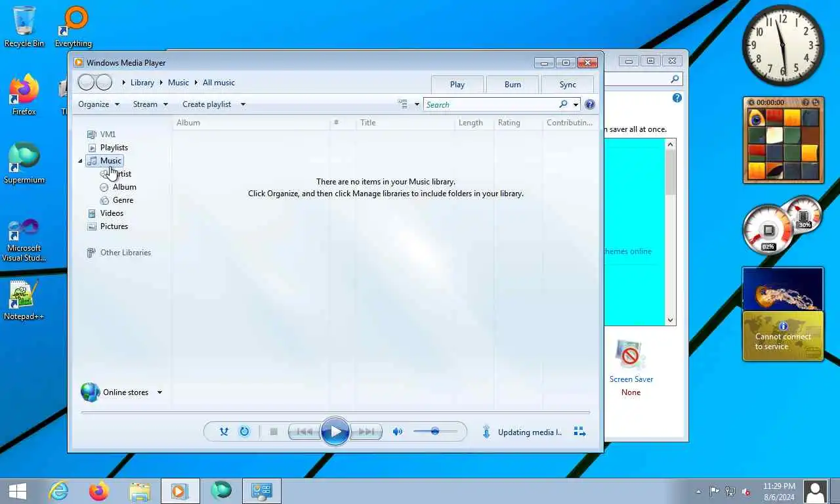The height and width of the screenshot is (504, 840).
Task: Open Other Libraries
Action: [x=119, y=253]
